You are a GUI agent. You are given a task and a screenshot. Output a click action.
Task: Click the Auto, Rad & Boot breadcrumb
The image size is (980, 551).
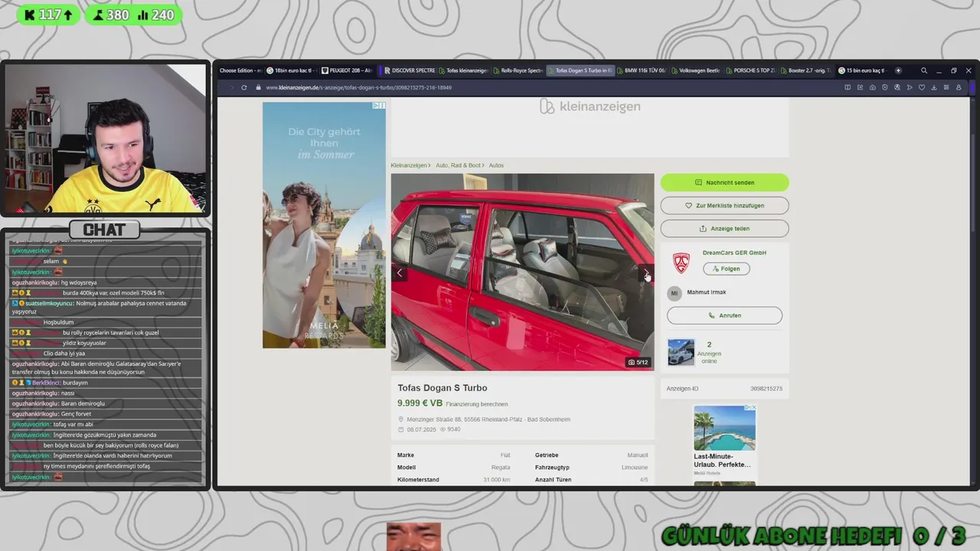coord(458,165)
